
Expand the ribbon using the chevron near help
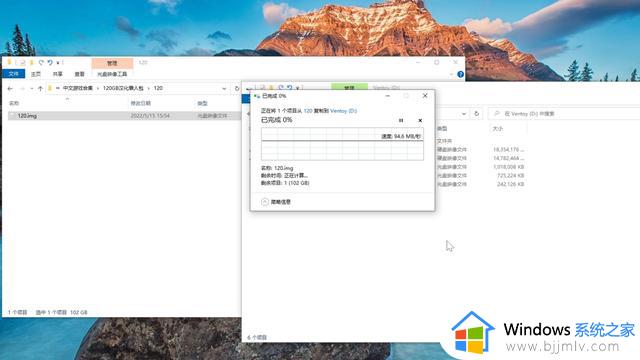(451, 74)
